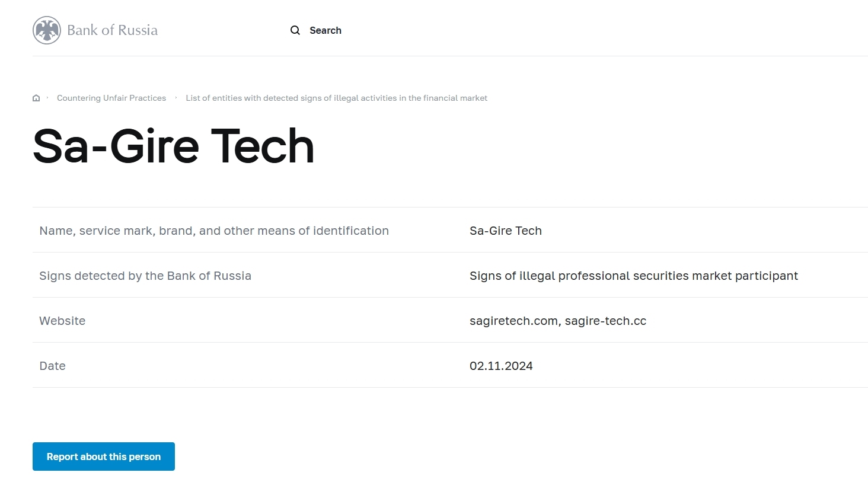Click the Bank of Russia eagle emblem

[47, 30]
